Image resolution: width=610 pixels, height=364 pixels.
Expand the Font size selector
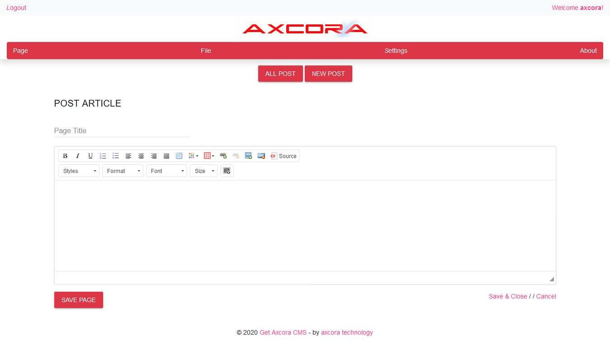(203, 171)
